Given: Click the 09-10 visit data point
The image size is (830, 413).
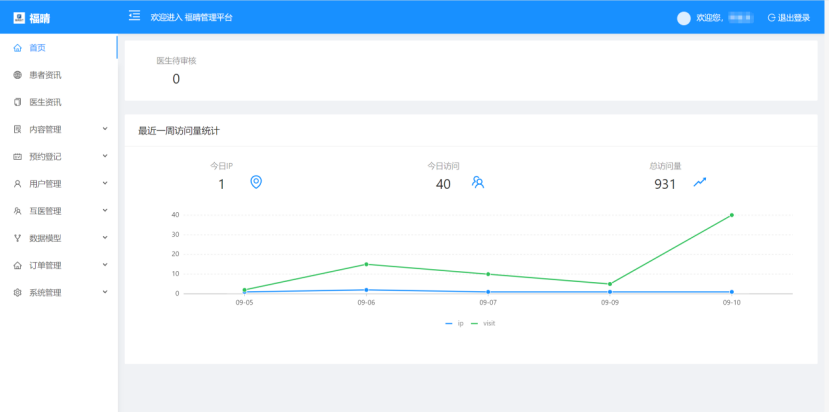Looking at the screenshot, I should 731,215.
